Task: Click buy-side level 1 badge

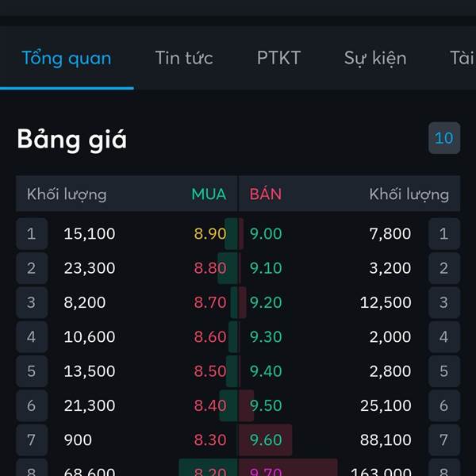Action: coord(32,234)
